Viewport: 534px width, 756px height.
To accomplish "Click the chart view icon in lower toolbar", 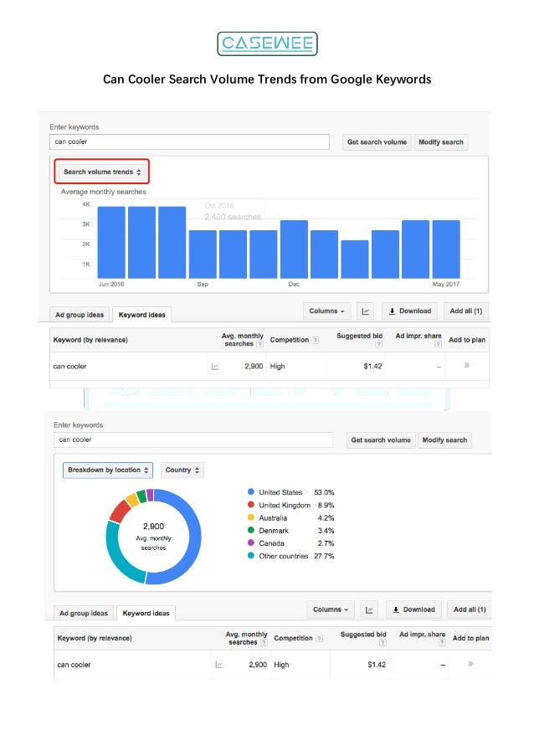I will [x=369, y=610].
